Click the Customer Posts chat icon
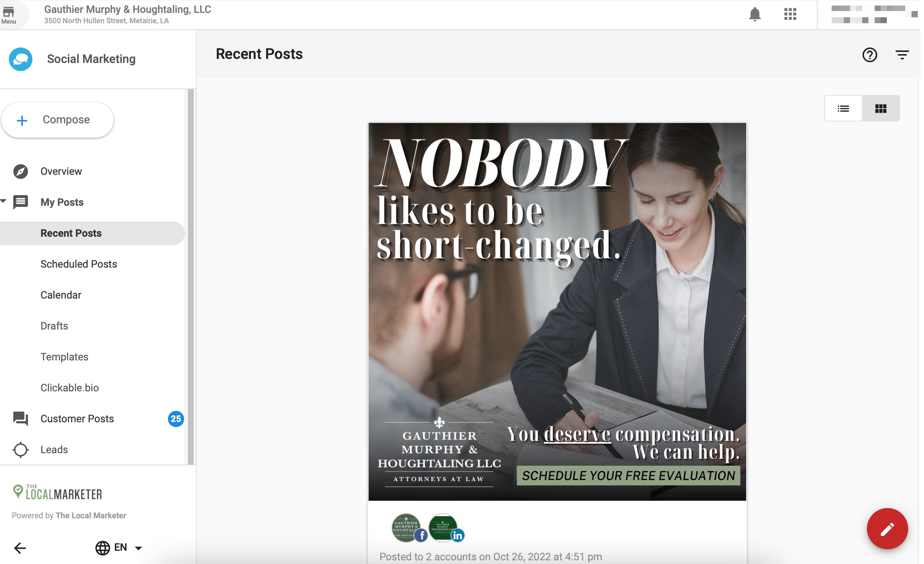The height and width of the screenshot is (564, 924). point(21,420)
